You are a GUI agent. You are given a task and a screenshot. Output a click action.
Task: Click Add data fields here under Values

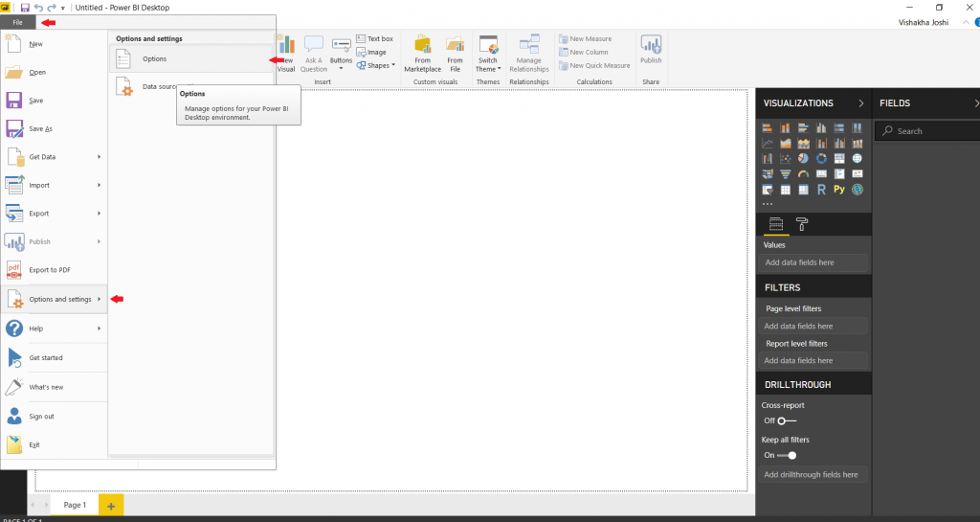point(813,262)
